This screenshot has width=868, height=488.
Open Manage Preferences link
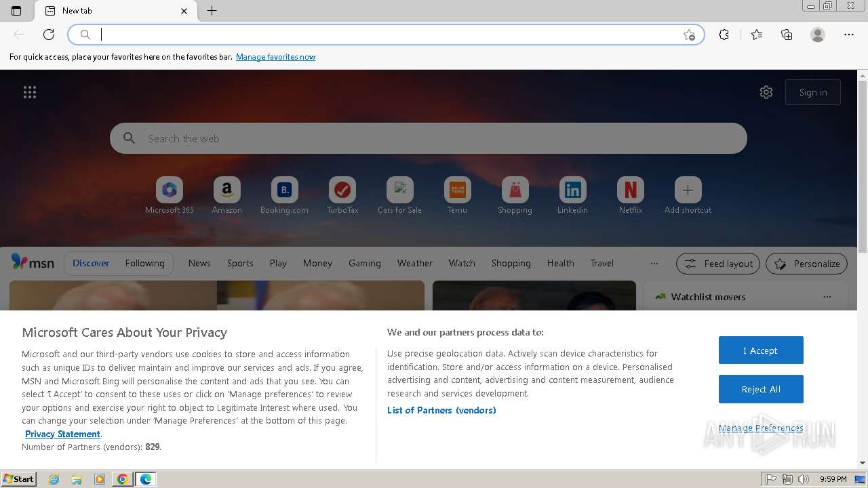761,428
